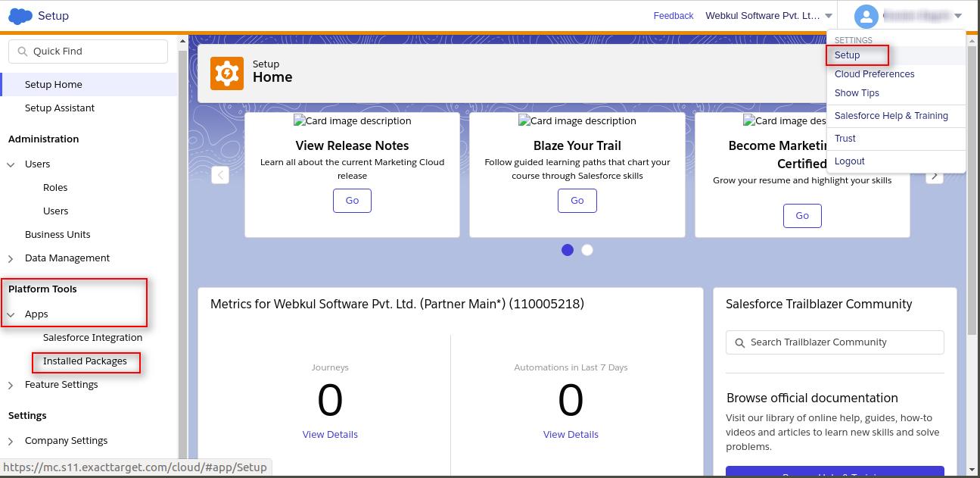The image size is (980, 478).
Task: Open Business Units in sidebar
Action: pos(58,235)
